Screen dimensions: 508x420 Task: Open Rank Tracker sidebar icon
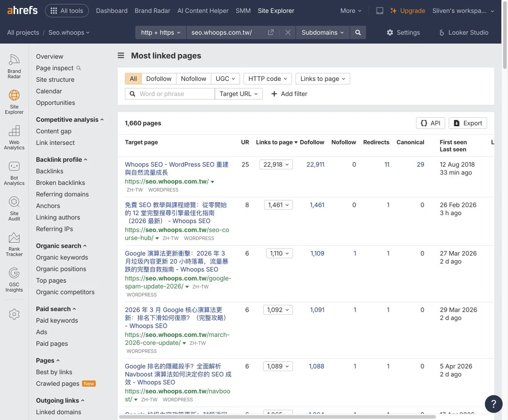click(x=14, y=245)
